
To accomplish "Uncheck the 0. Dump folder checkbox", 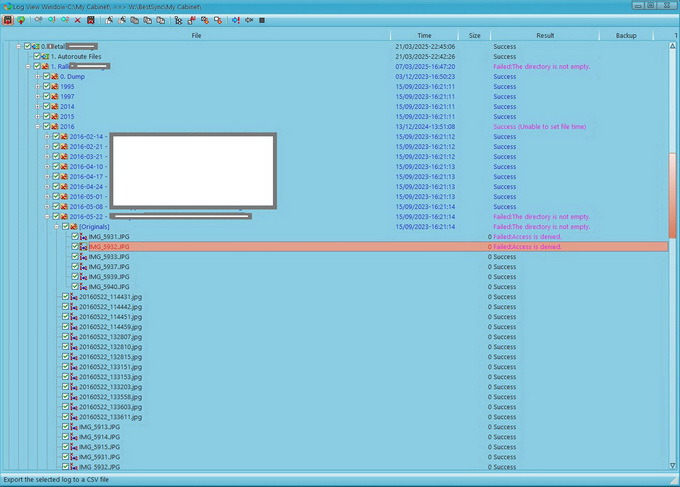I will tap(46, 76).
